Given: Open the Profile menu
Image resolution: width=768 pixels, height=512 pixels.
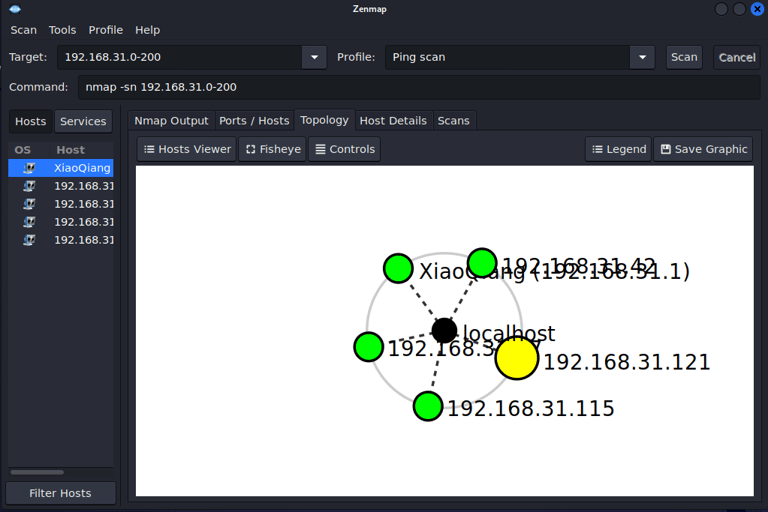Looking at the screenshot, I should 105,30.
